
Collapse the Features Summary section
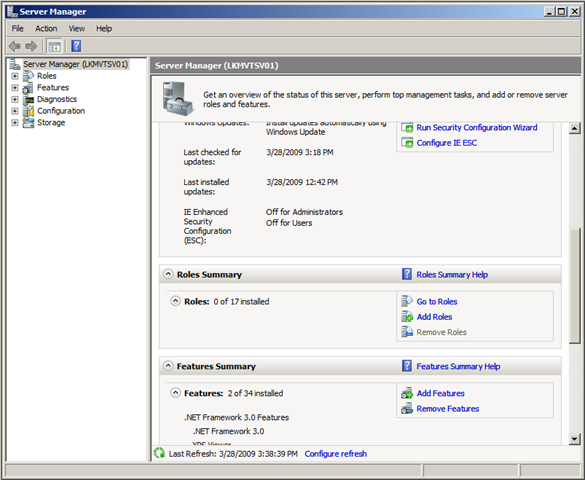[168, 366]
